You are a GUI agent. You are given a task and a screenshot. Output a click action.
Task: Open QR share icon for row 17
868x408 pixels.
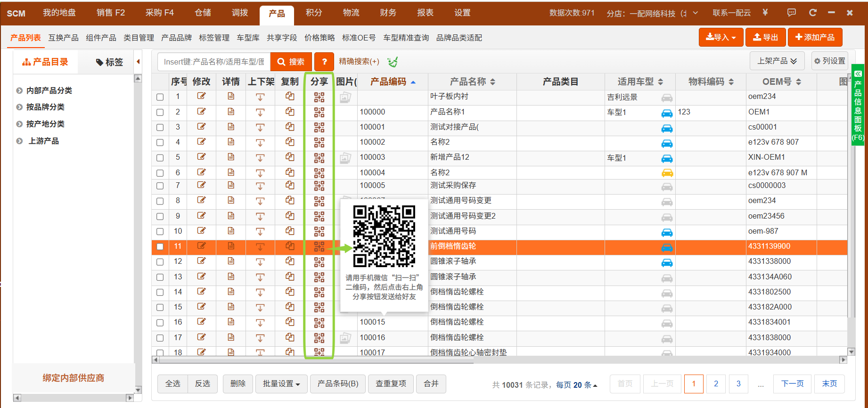click(319, 338)
